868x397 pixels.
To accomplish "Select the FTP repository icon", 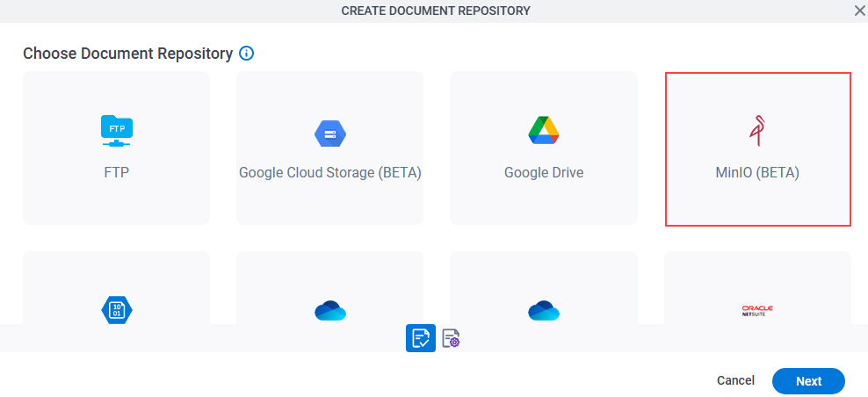I will click(x=117, y=131).
